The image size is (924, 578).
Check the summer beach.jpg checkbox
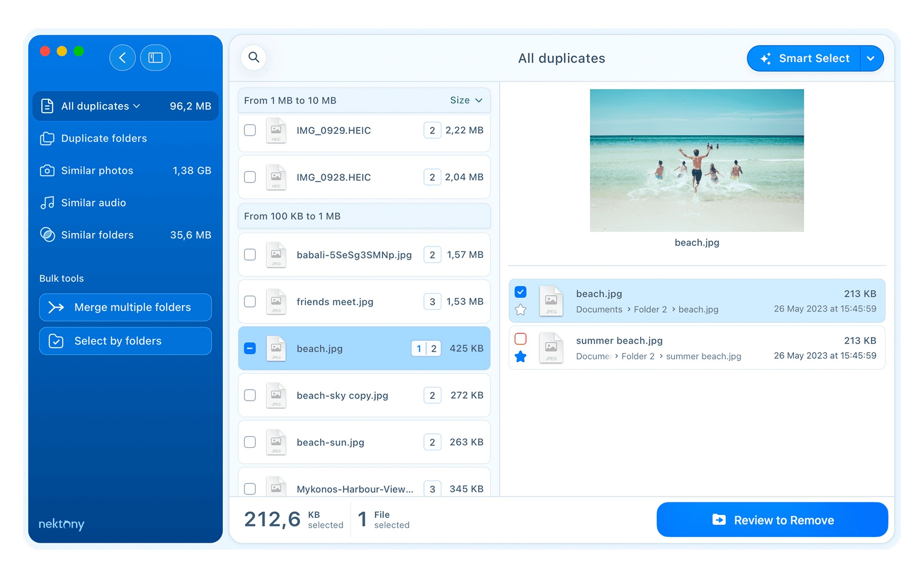pyautogui.click(x=520, y=339)
